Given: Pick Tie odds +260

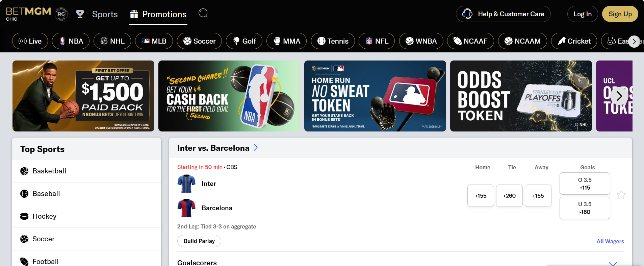Looking at the screenshot, I should click(509, 196).
